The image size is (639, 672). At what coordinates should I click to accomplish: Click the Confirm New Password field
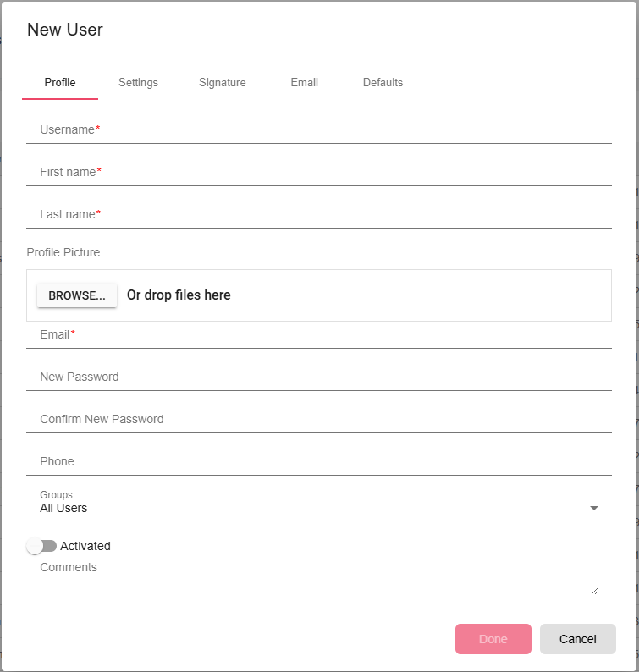319,420
